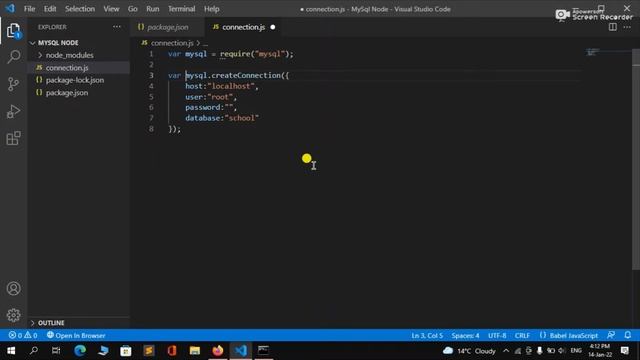Open Firefox from taskbar
Viewport: 640px width, 360px height.
pyautogui.click(x=218, y=351)
